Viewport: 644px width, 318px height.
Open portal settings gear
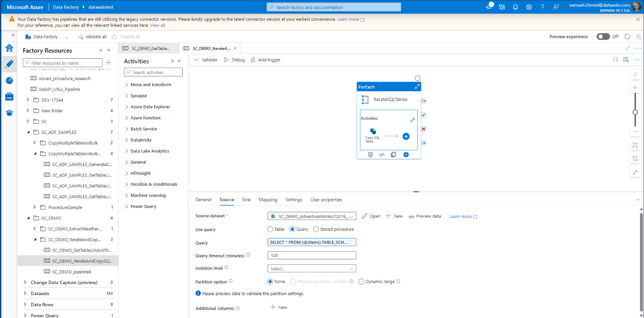pos(529,7)
